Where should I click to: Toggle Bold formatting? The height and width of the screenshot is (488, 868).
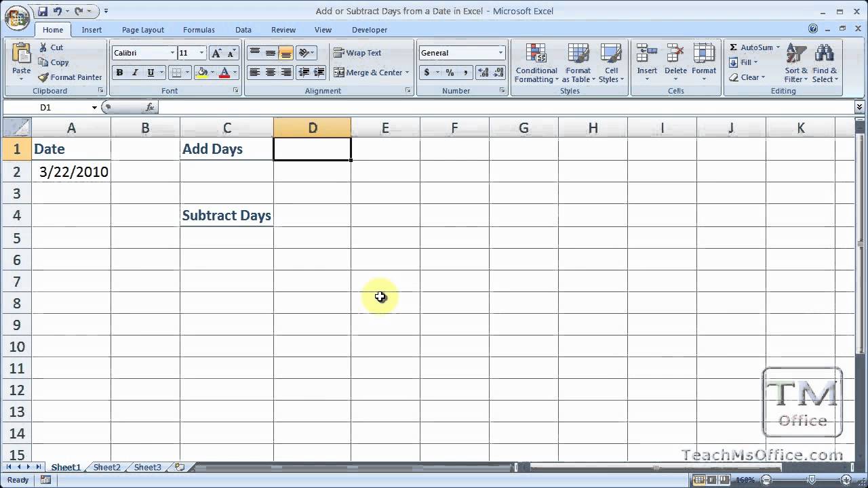coord(119,73)
